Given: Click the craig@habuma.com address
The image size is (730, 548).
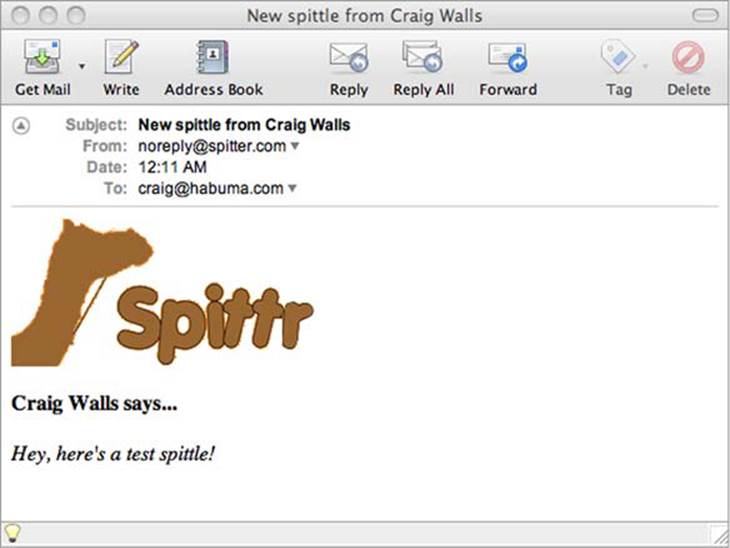Looking at the screenshot, I should pyautogui.click(x=210, y=188).
